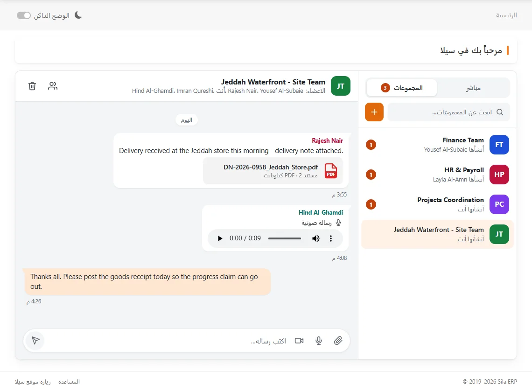Click the المساعدة footer link
Viewport: 532px width, 392px height.
(x=69, y=382)
